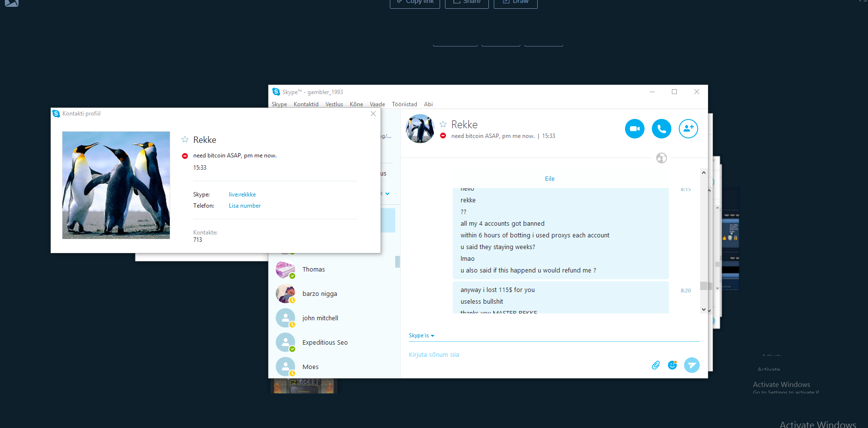This screenshot has width=868, height=428.
Task: Open the Kõne menu
Action: (x=356, y=104)
